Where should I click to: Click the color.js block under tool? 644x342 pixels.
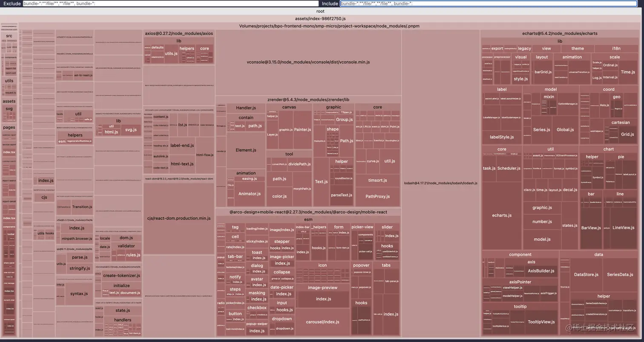click(279, 196)
